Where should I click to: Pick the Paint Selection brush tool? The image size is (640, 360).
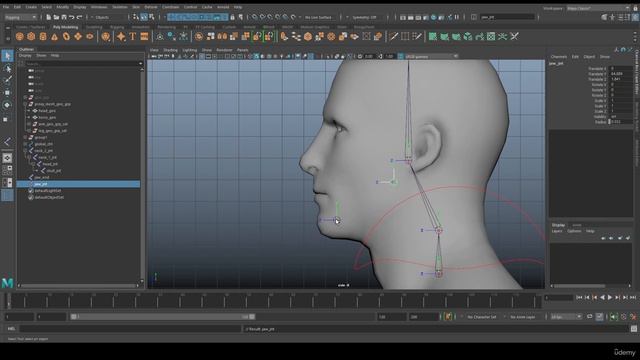tap(7, 80)
